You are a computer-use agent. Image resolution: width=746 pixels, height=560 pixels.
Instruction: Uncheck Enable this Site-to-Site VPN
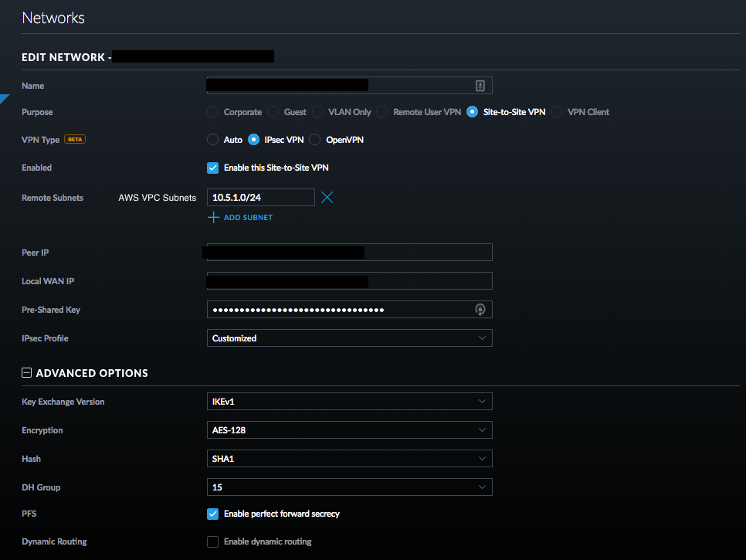[213, 168]
